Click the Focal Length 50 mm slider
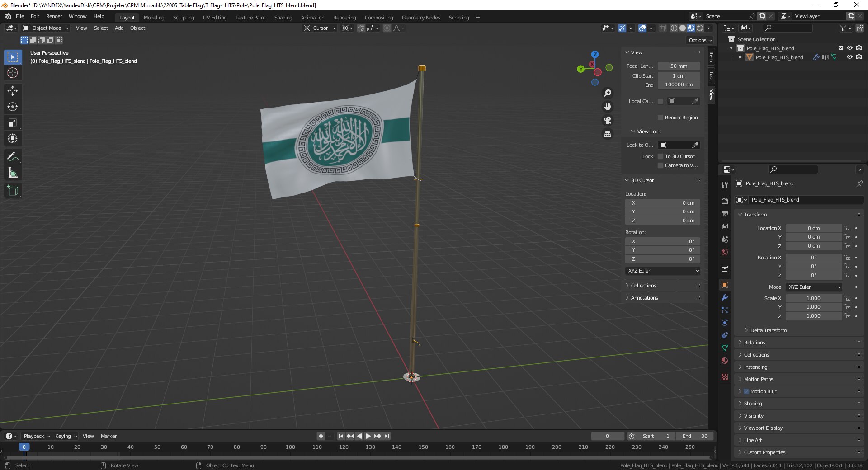The height and width of the screenshot is (470, 868). pos(679,66)
